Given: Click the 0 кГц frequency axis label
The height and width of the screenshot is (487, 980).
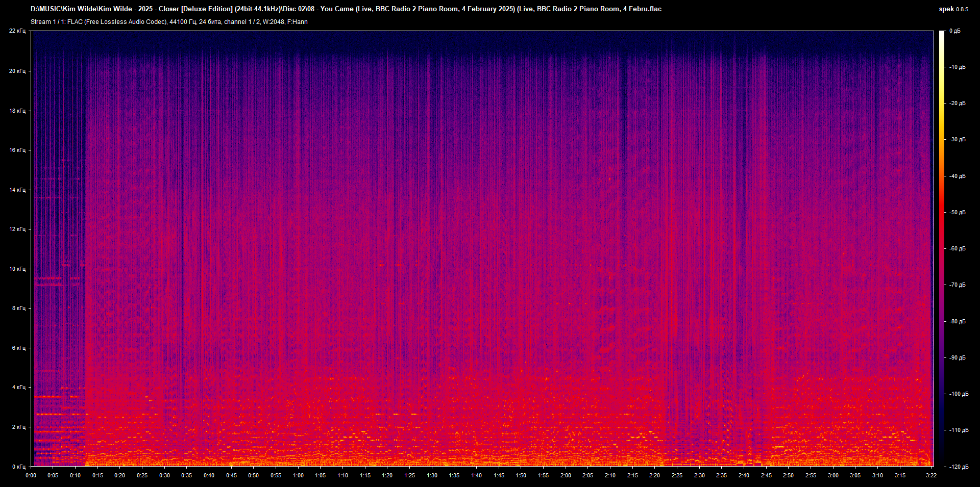Looking at the screenshot, I should pyautogui.click(x=18, y=467).
